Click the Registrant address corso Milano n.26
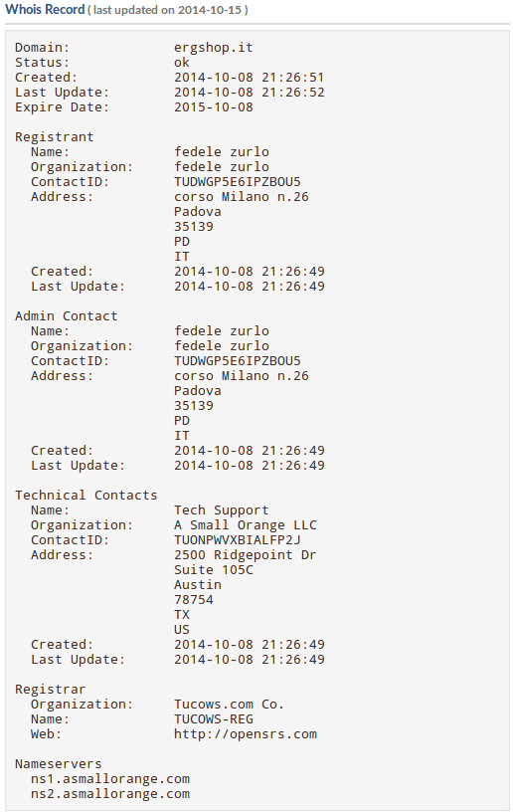The width and height of the screenshot is (513, 812). [x=242, y=197]
